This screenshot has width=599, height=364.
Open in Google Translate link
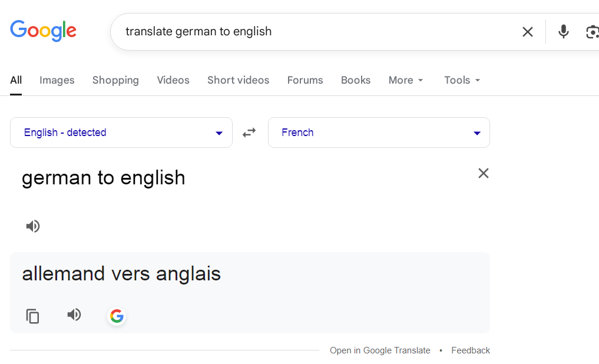[380, 350]
